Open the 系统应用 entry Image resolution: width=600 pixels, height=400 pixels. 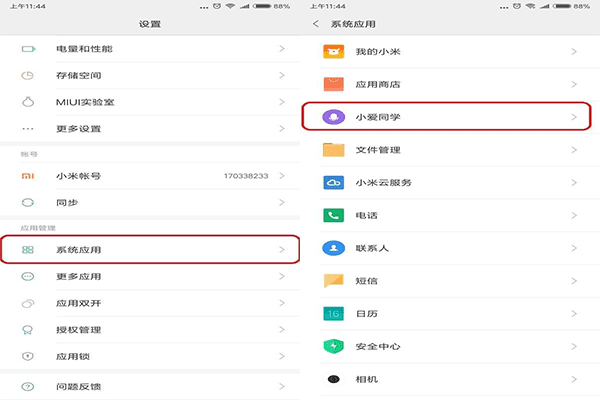[150, 250]
